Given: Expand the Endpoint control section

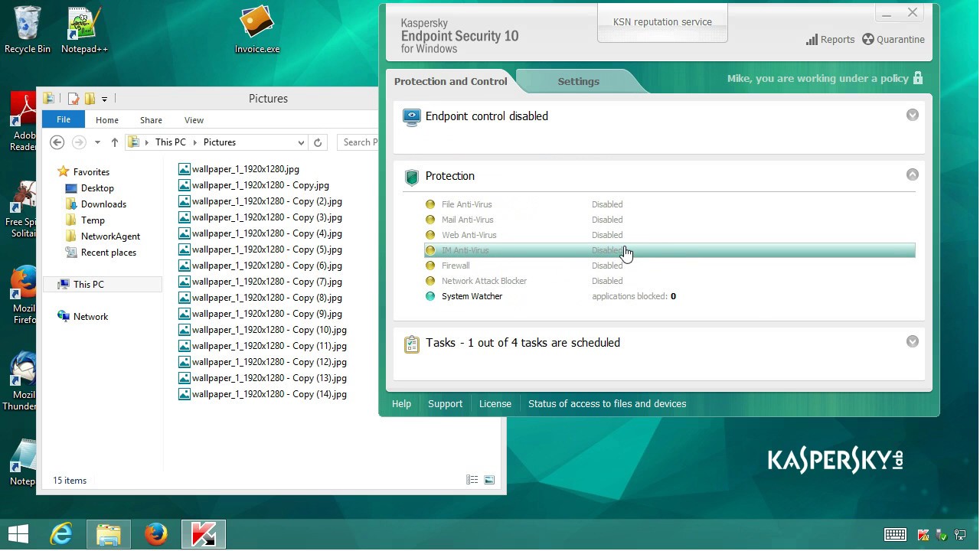Looking at the screenshot, I should (912, 115).
